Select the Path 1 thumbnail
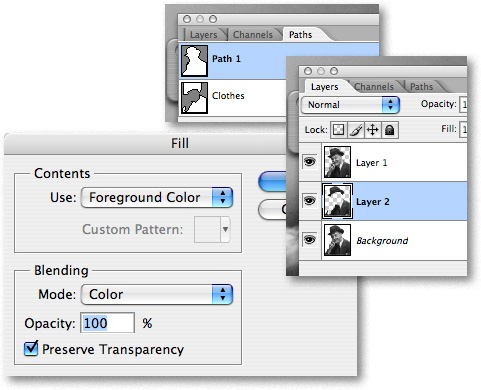This screenshot has height=390, width=481. [194, 61]
